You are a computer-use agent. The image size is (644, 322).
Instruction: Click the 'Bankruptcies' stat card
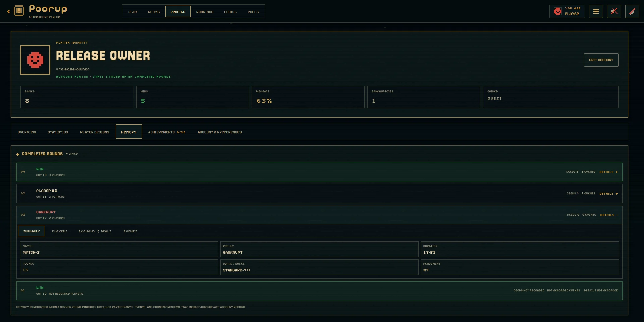click(424, 97)
